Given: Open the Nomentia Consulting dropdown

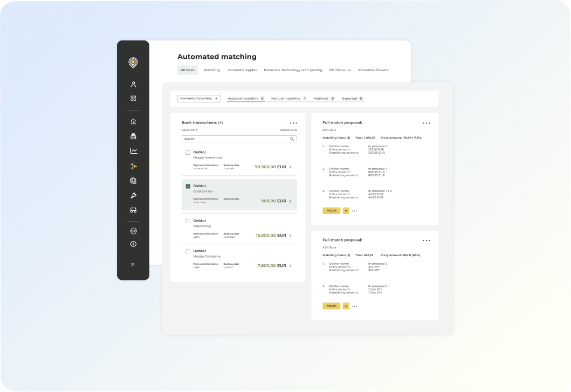Looking at the screenshot, I should pos(199,98).
